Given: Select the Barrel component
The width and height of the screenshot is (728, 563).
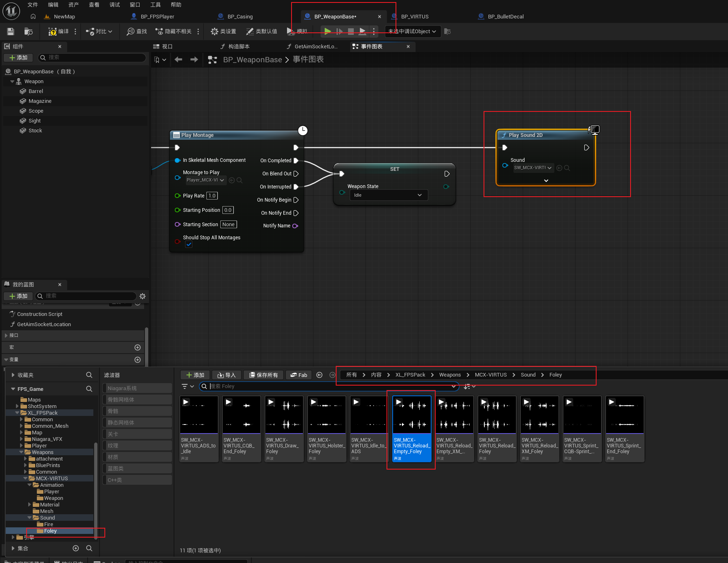Looking at the screenshot, I should tap(36, 91).
